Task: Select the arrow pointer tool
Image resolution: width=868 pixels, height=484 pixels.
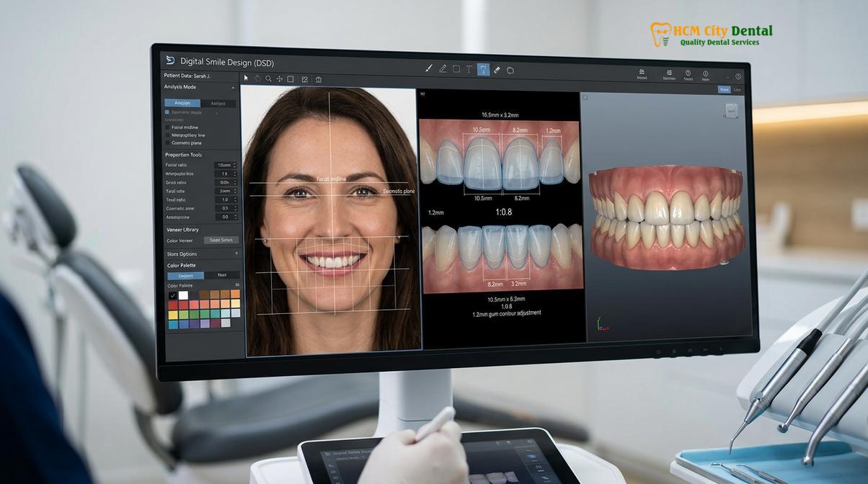Action: [246, 79]
